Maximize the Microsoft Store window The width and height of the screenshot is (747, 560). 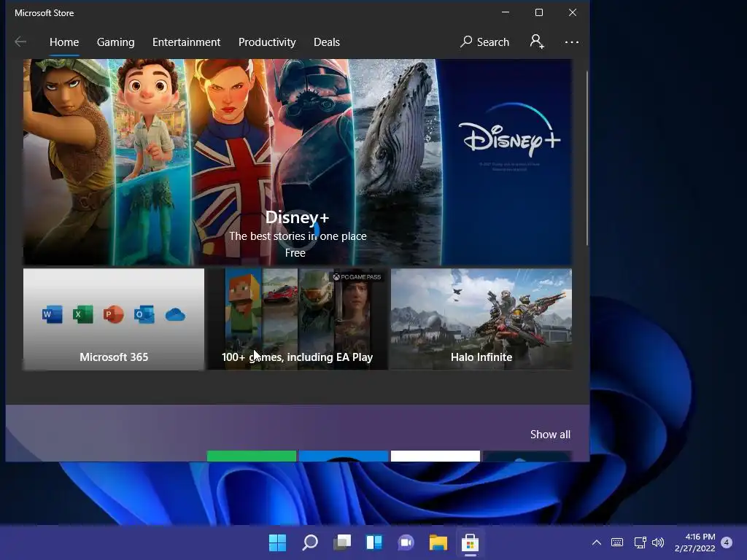coord(539,12)
